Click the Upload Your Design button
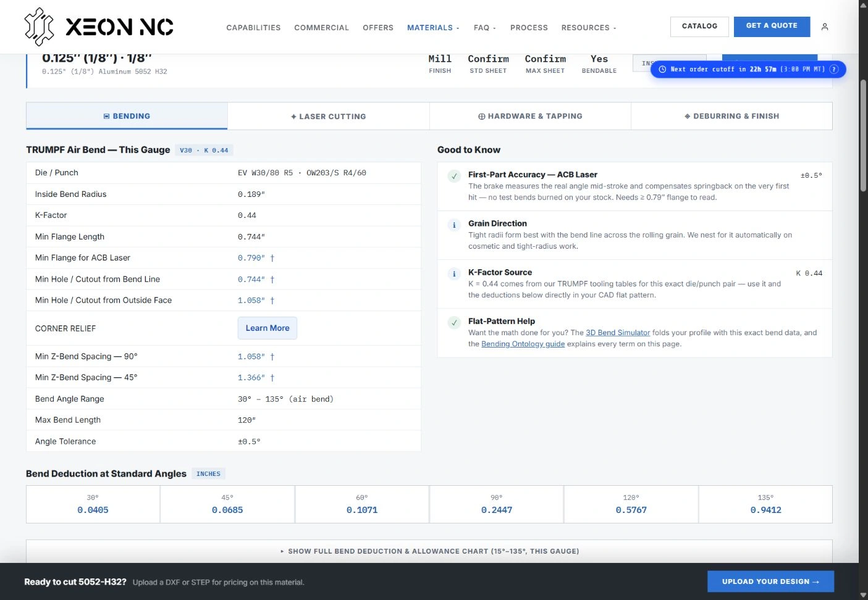Screen dimensions: 868x600 (770, 581)
